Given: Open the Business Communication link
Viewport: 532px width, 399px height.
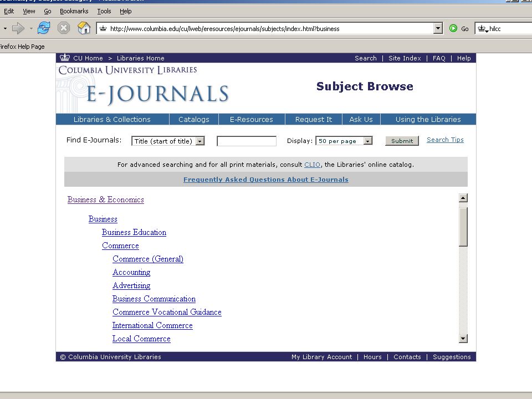Looking at the screenshot, I should tap(154, 299).
